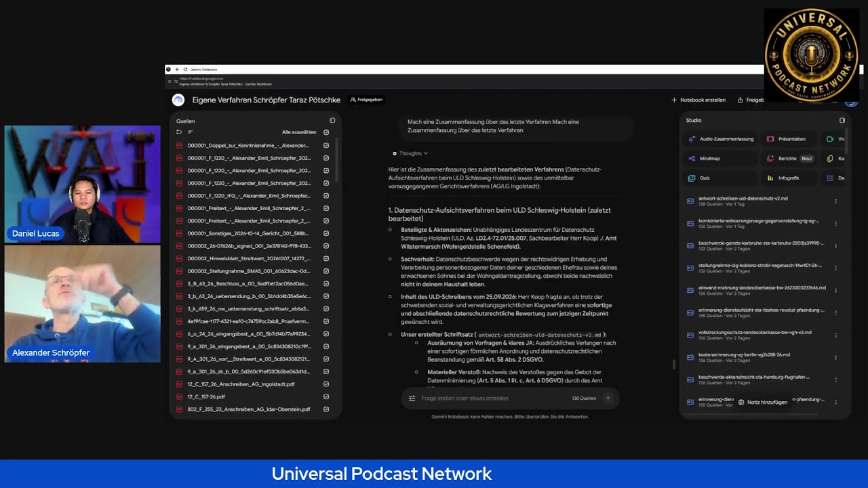868x488 pixels.
Task: Click PDF icon of 12_C_157-26.pdf
Action: click(180, 396)
